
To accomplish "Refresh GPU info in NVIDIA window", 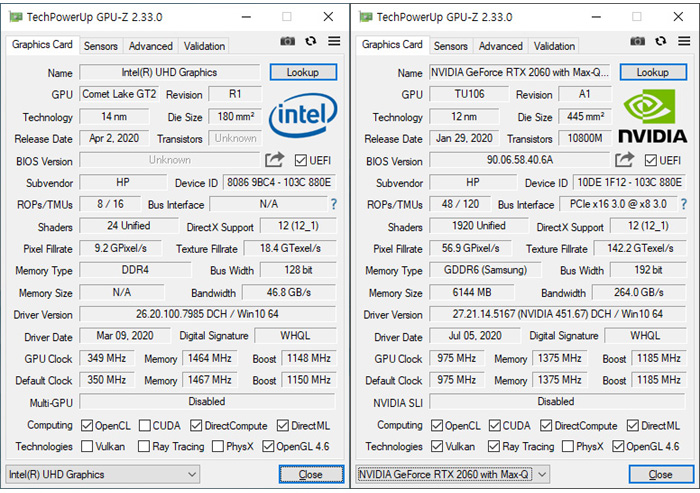I will tap(661, 41).
